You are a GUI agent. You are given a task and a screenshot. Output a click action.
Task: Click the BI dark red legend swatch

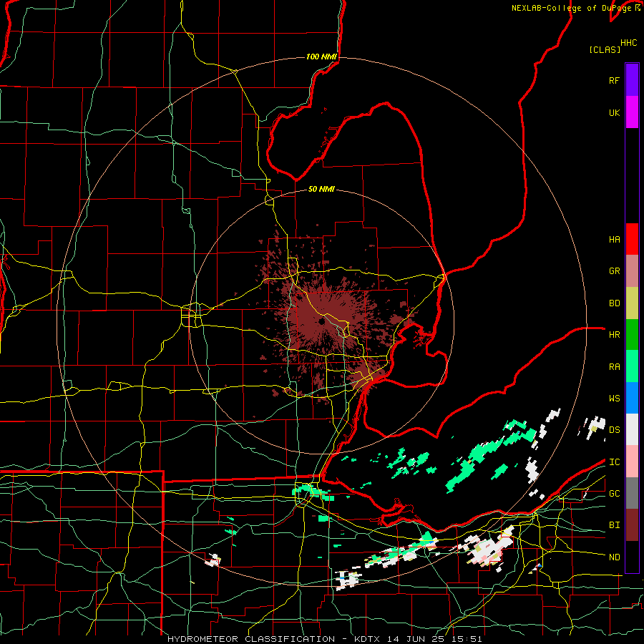coord(632,525)
